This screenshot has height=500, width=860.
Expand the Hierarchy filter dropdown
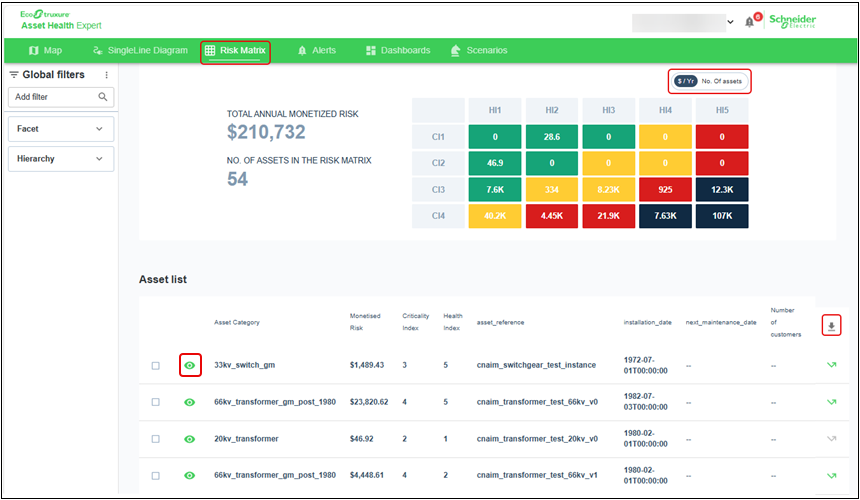(x=60, y=159)
